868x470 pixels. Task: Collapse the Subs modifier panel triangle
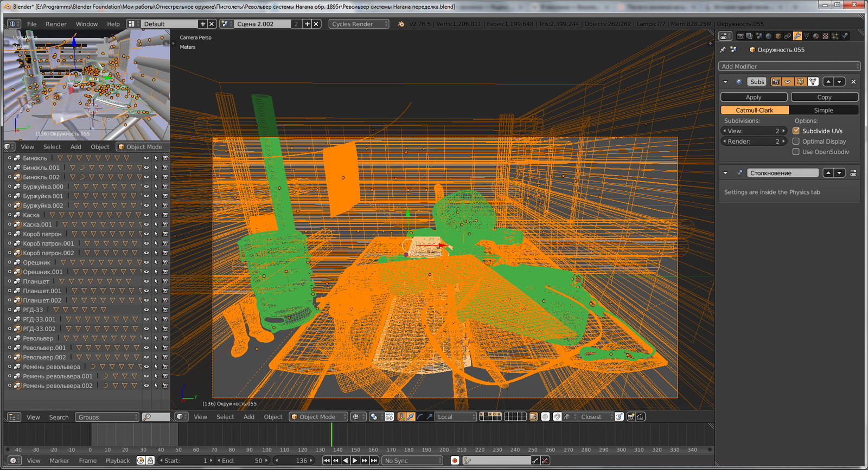pos(725,82)
